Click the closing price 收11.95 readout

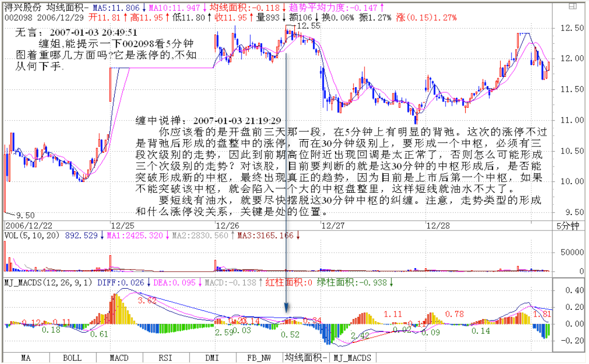tap(231, 17)
